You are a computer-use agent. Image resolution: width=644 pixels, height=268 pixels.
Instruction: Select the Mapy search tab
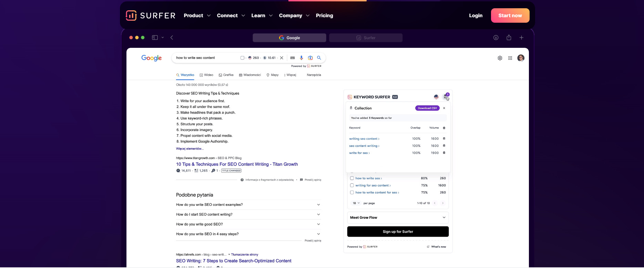click(273, 75)
